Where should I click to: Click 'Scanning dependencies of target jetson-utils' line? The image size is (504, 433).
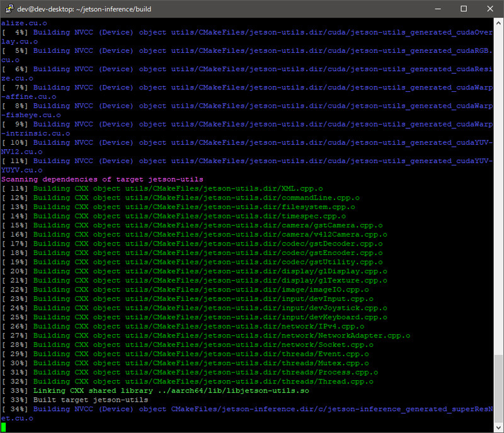click(x=102, y=179)
